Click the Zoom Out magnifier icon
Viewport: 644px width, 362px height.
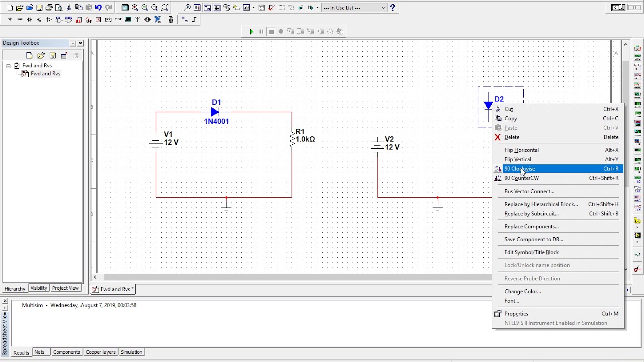coord(145,8)
